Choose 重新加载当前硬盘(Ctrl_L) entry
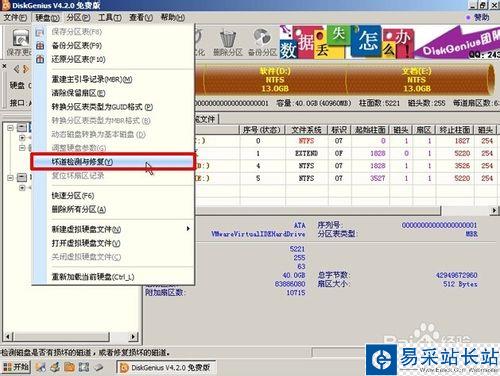Image resolution: width=500 pixels, height=376 pixels. 113,277
